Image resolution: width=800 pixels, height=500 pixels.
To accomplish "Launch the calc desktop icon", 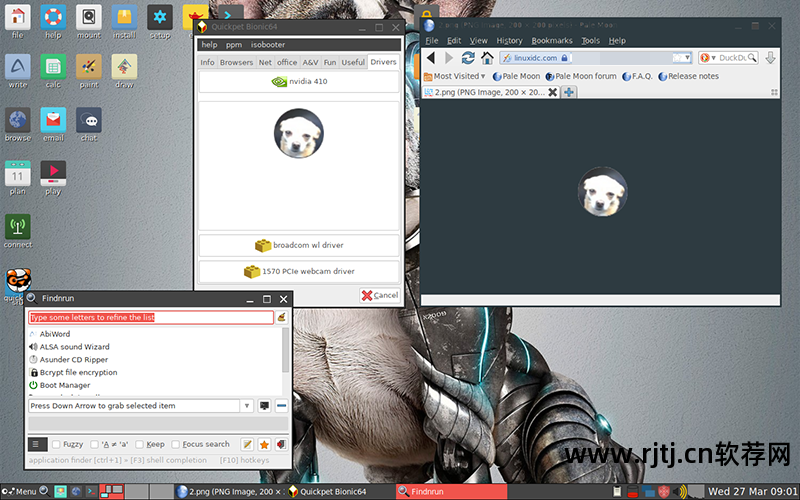I will [53, 71].
